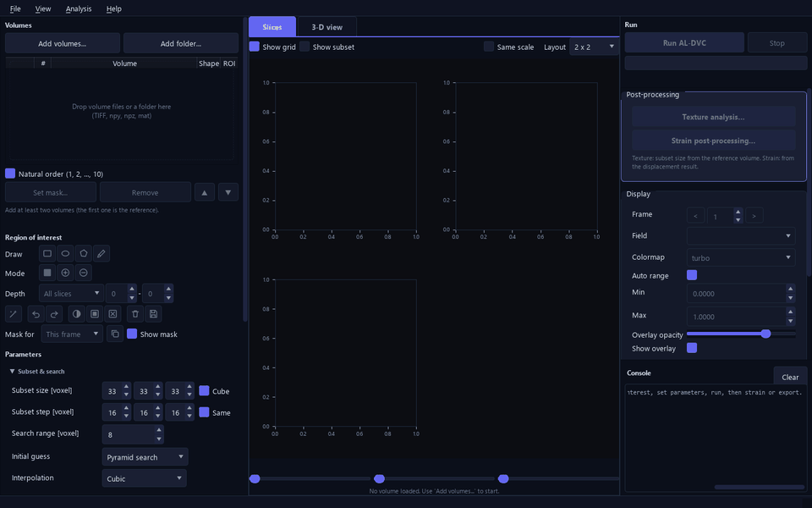
Task: Open the Field dropdown
Action: click(x=741, y=236)
